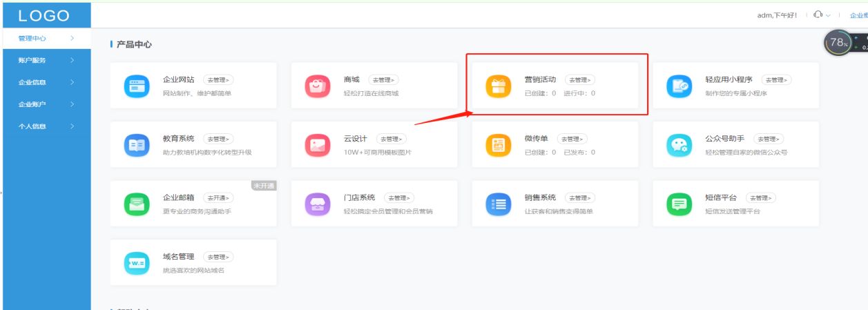Viewport: 868px width, 310px height.
Task: Expand the 管理中心 chevron arrow
Action: pyautogui.click(x=73, y=39)
